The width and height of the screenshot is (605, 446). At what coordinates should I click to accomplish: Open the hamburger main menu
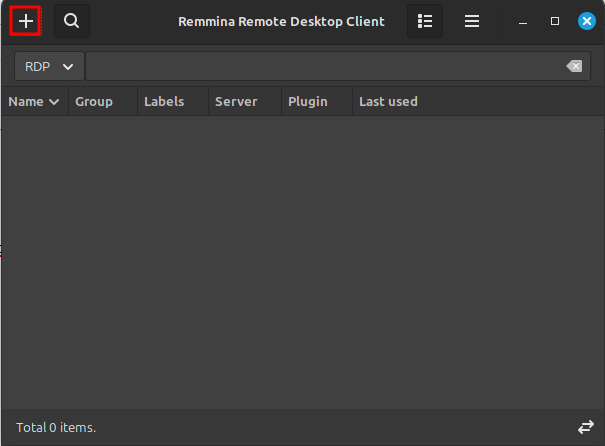472,21
